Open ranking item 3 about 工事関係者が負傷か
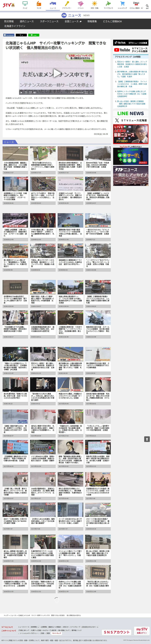This screenshot has width=151, height=644. 132,84
